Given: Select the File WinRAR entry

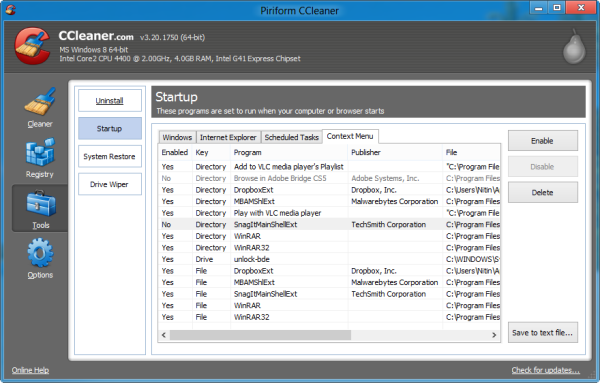Looking at the screenshot, I should (x=329, y=305).
